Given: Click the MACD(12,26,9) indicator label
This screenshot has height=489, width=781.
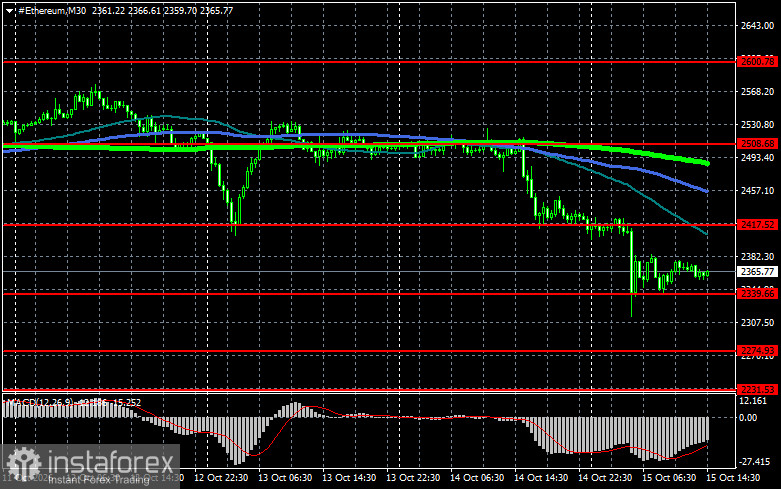Looking at the screenshot, I should point(40,402).
